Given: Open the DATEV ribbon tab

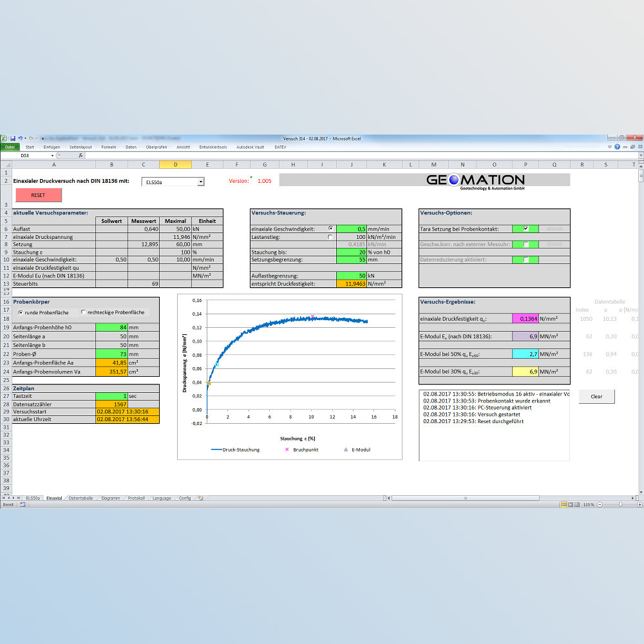Looking at the screenshot, I should (280, 147).
